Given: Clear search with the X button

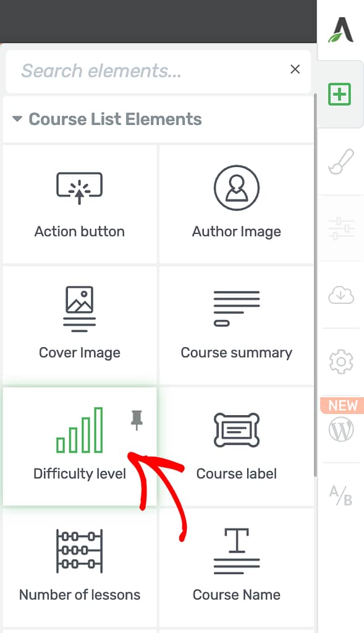Looking at the screenshot, I should click(x=295, y=69).
